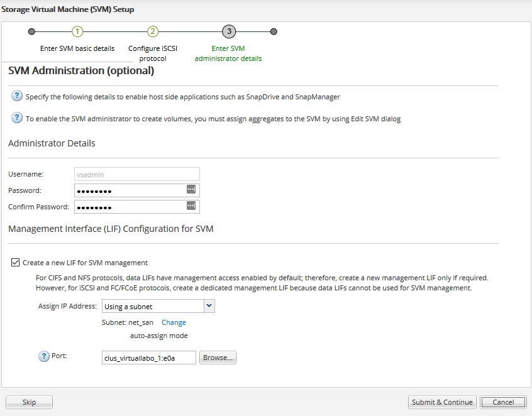Screen dimensions: 532x416
Task: Click the wizard start dot
Action: click(31, 31)
